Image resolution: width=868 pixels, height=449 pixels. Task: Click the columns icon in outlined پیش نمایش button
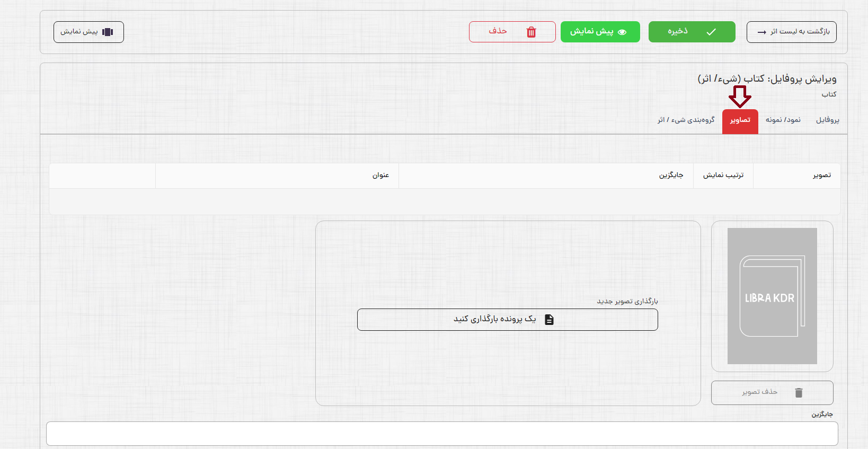pyautogui.click(x=108, y=32)
